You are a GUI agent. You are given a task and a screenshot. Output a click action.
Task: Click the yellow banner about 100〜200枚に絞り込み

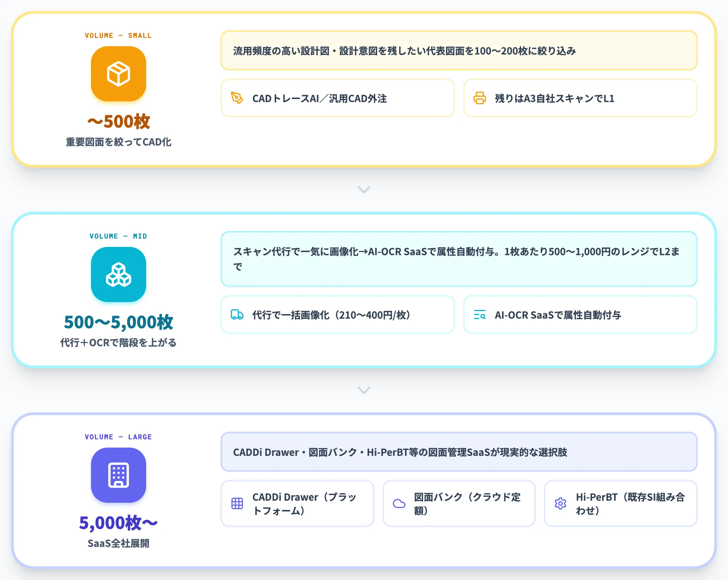pyautogui.click(x=459, y=51)
